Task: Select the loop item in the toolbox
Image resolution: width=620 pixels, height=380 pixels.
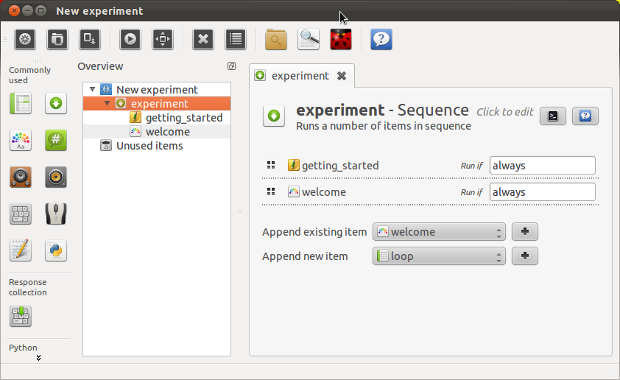Action: (x=21, y=104)
